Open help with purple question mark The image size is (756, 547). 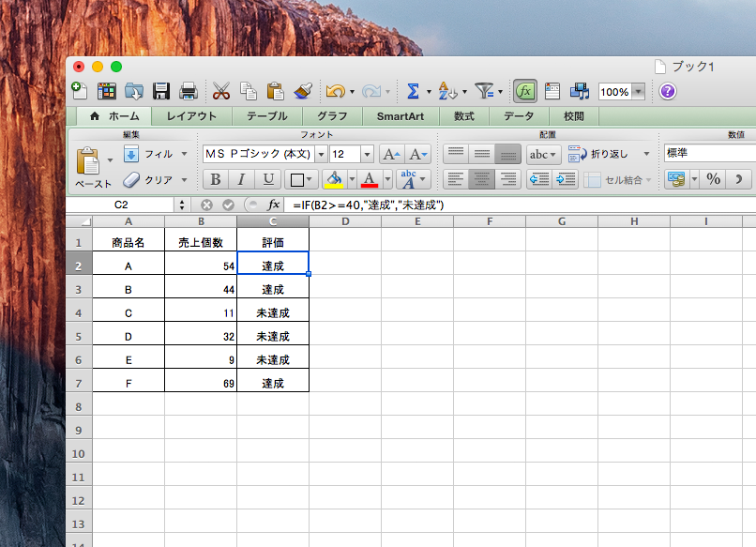point(668,91)
